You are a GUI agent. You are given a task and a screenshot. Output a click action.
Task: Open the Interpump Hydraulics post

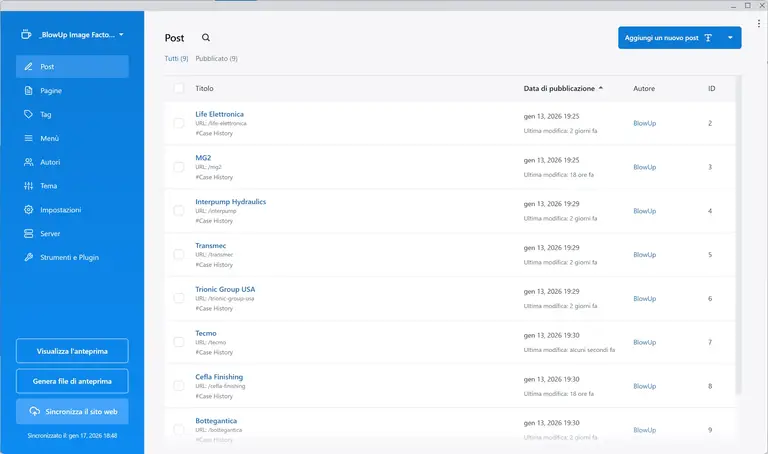coord(231,202)
